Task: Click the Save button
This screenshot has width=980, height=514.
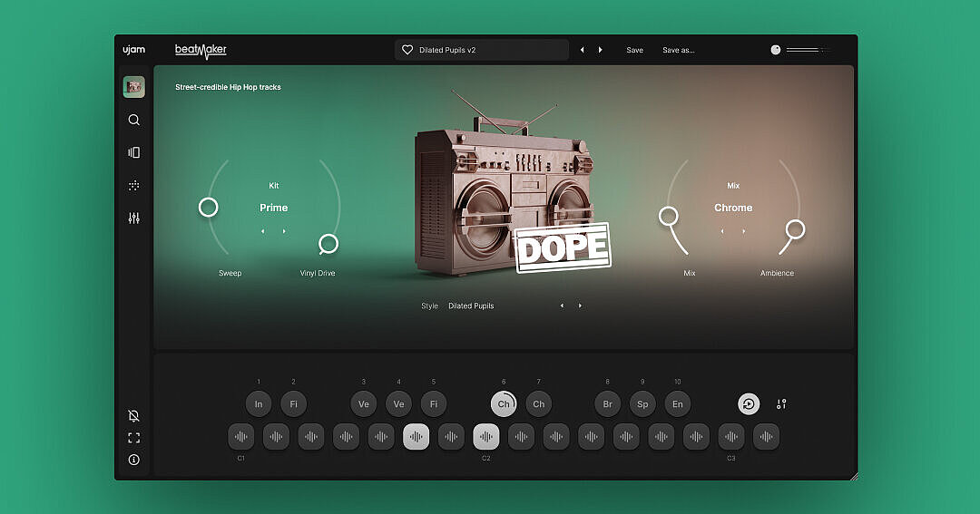Action: tap(634, 51)
